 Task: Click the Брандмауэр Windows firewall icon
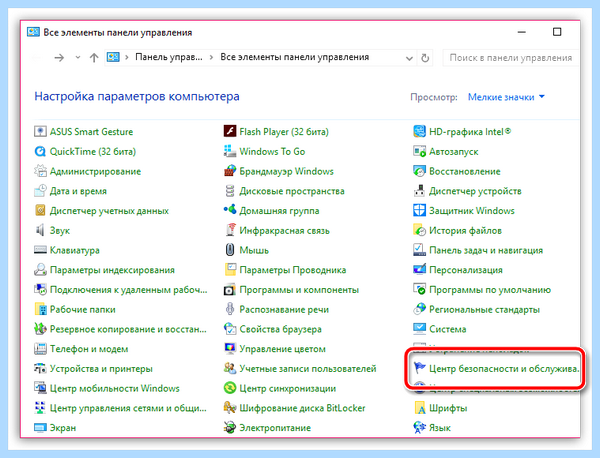[x=230, y=171]
